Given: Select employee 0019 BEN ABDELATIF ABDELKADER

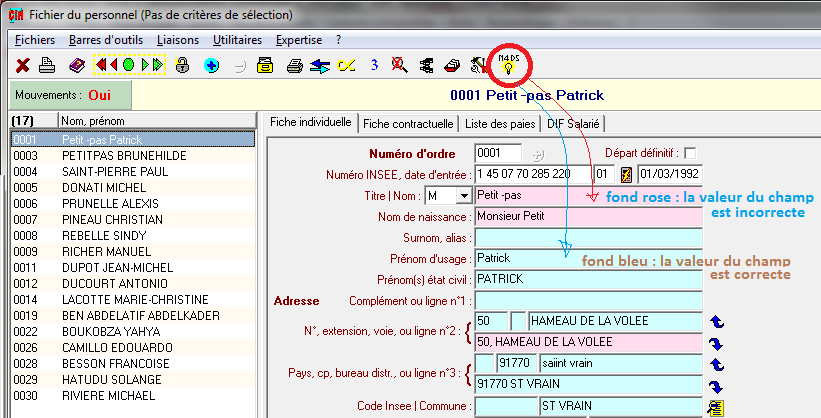Looking at the screenshot, I should [133, 316].
